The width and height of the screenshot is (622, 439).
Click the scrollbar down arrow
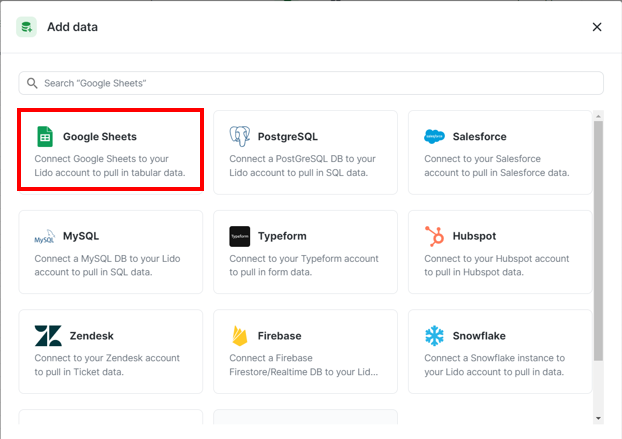[598, 418]
